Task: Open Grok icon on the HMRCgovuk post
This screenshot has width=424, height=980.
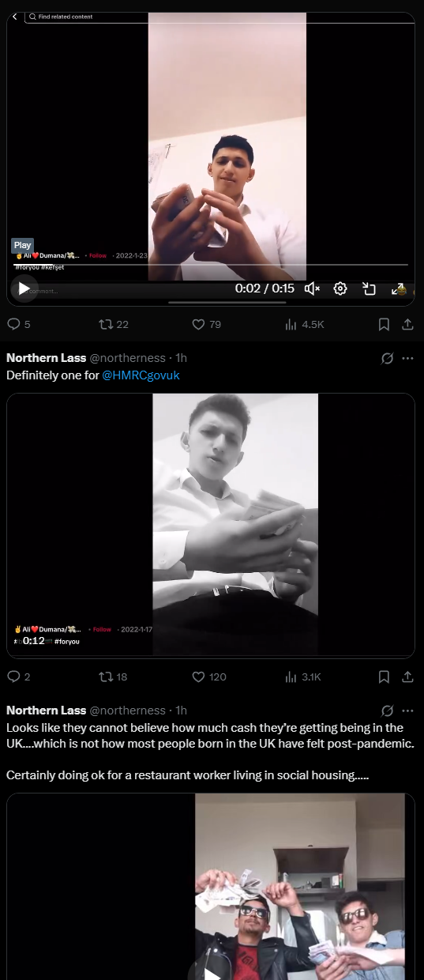Action: point(387,358)
